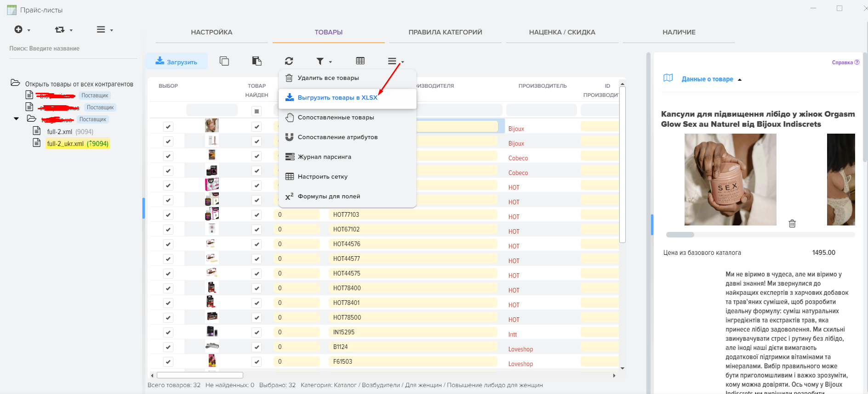The image size is (868, 394).
Task: Open the dropdown arrow next to the plus icon
Action: coord(29,30)
